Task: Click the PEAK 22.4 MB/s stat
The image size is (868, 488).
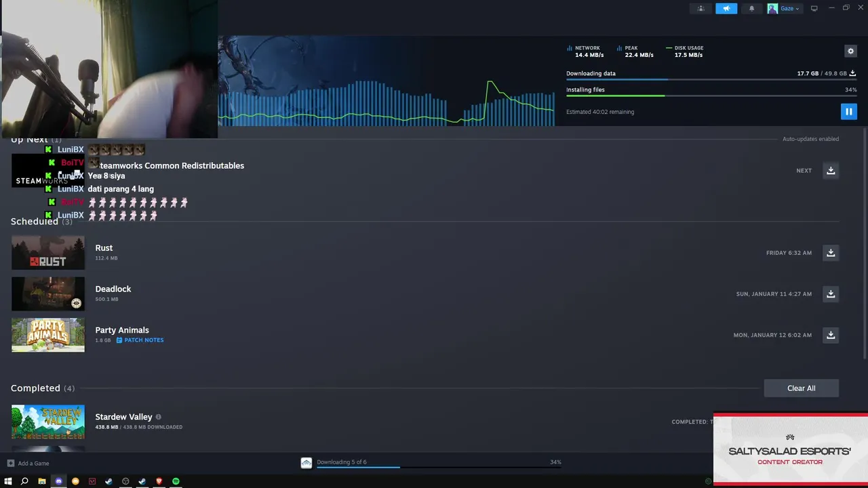Action: [x=635, y=52]
